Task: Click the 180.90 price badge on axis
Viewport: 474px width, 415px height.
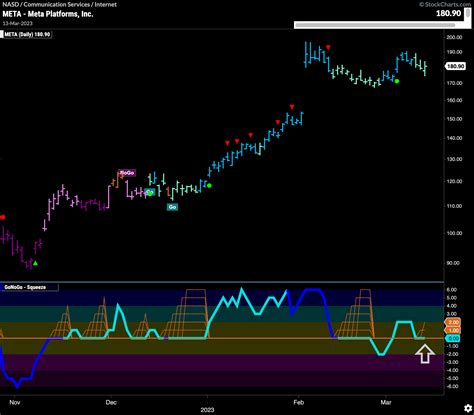Action: (455, 66)
